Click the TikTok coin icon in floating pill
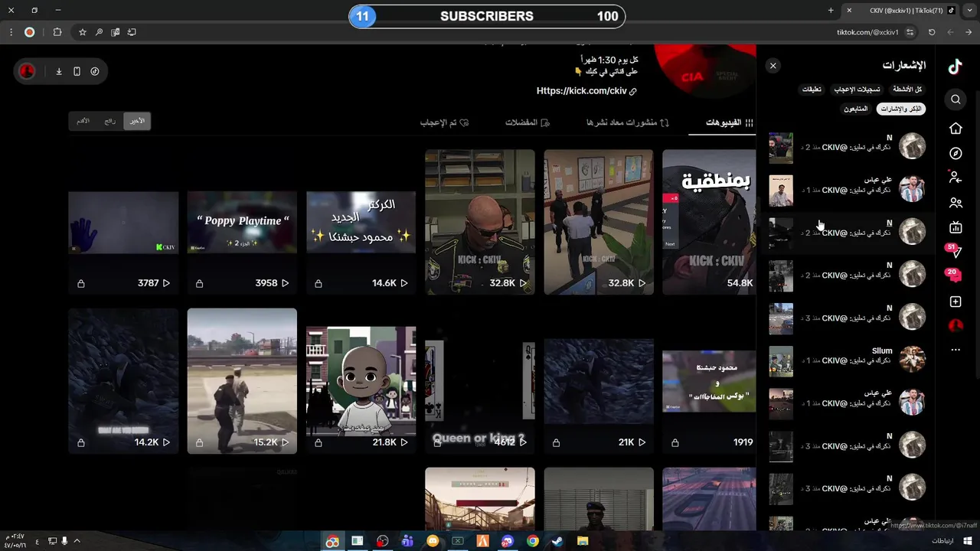 (x=95, y=71)
